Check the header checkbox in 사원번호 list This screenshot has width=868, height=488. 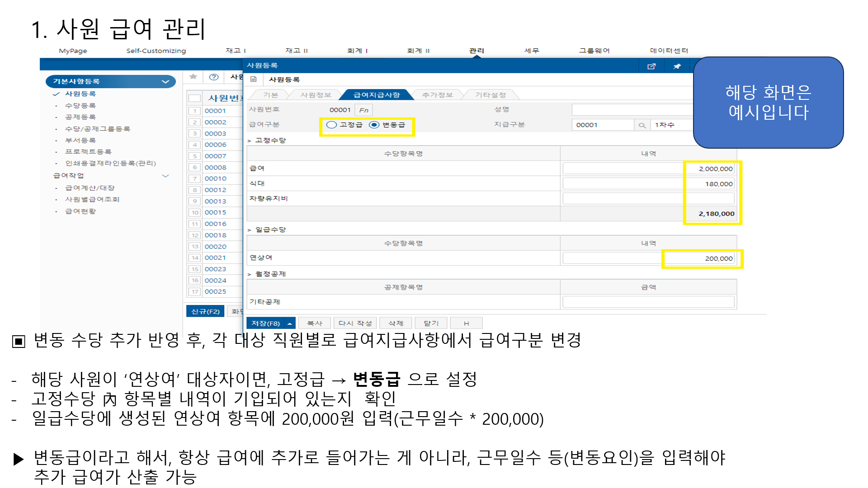click(194, 99)
